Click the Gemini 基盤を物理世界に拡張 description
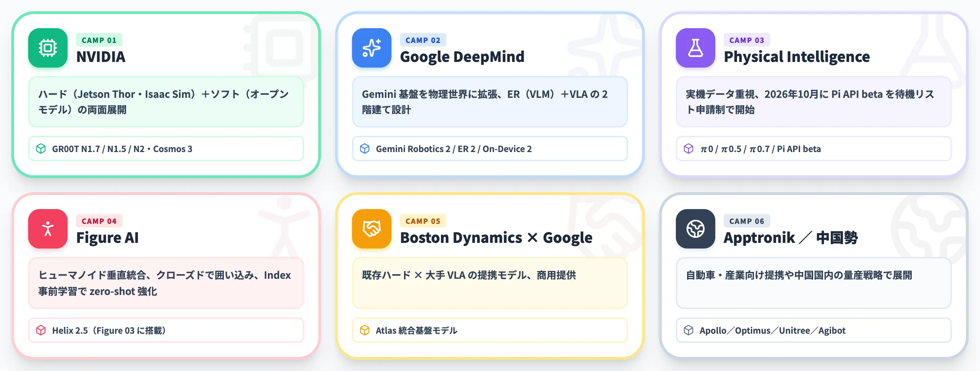980x371 pixels. 490,102
